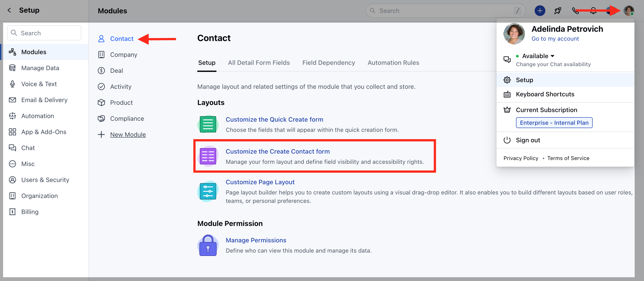Screen dimensions: 644x281
Task: Open Go to my account link
Action: point(555,39)
